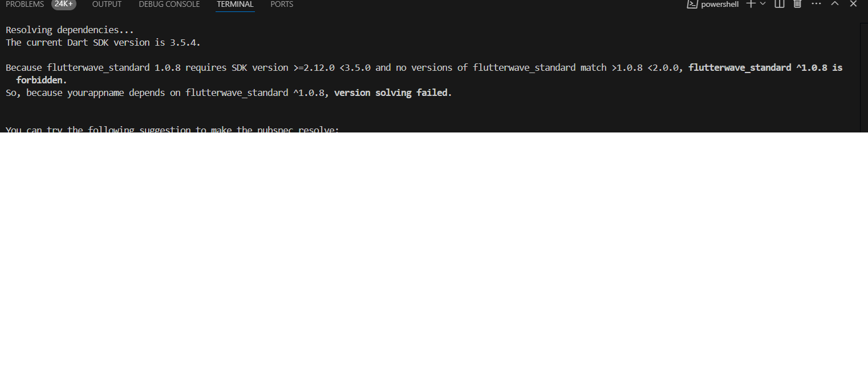Kill terminal using trash icon
This screenshot has height=370, width=868.
797,4
